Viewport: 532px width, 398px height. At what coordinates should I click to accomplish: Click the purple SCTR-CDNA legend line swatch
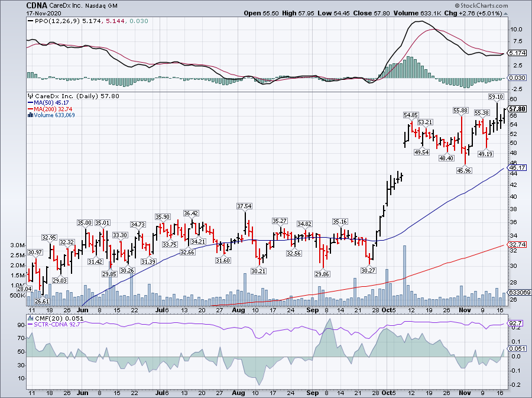click(x=30, y=325)
